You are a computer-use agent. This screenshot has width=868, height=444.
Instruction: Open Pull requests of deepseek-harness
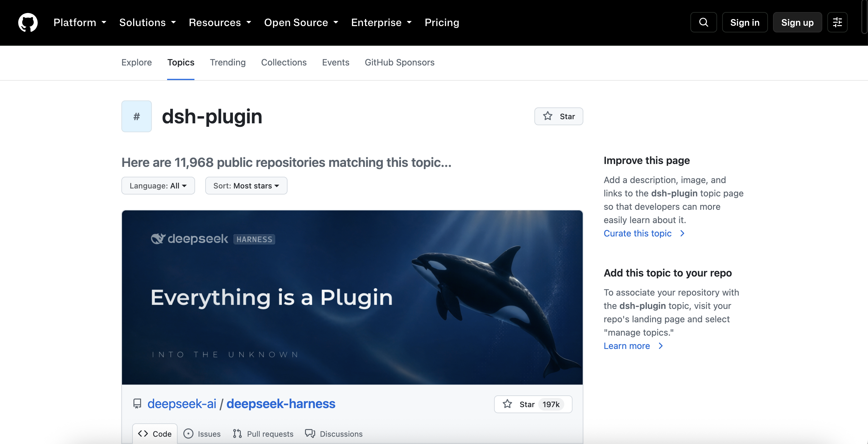tap(263, 434)
